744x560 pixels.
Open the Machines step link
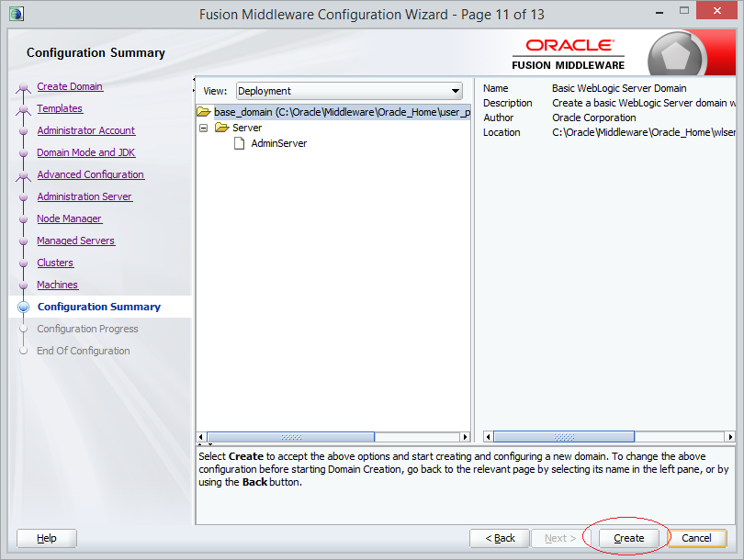click(x=58, y=285)
